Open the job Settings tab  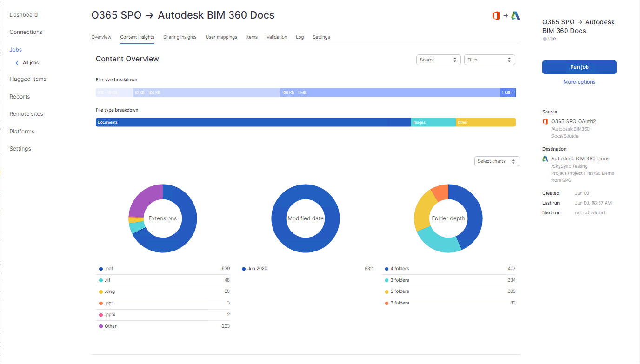tap(321, 37)
